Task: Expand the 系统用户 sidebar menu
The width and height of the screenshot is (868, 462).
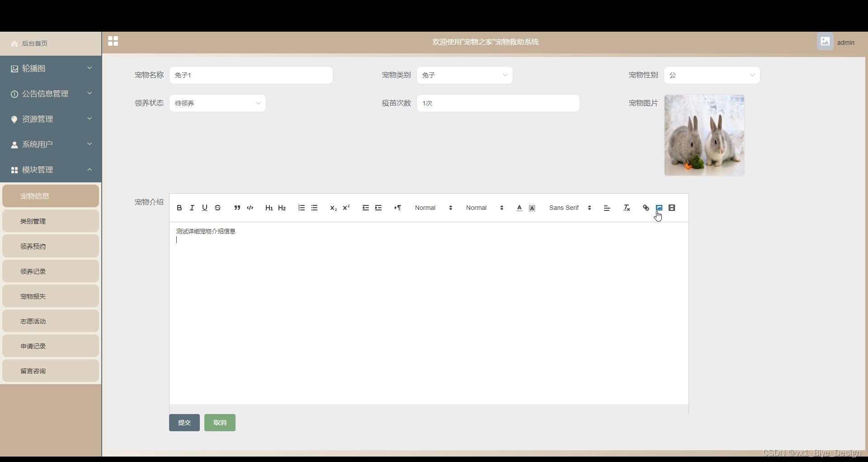Action: [x=51, y=144]
